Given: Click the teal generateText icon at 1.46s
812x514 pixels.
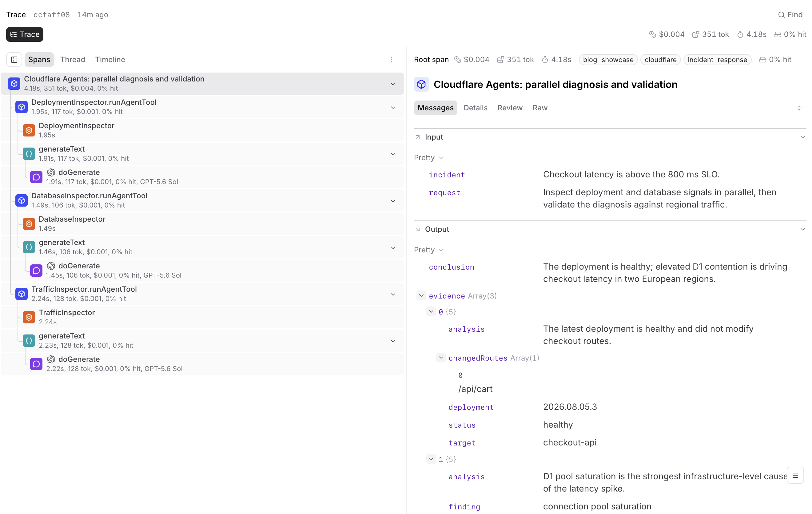Looking at the screenshot, I should tap(29, 247).
